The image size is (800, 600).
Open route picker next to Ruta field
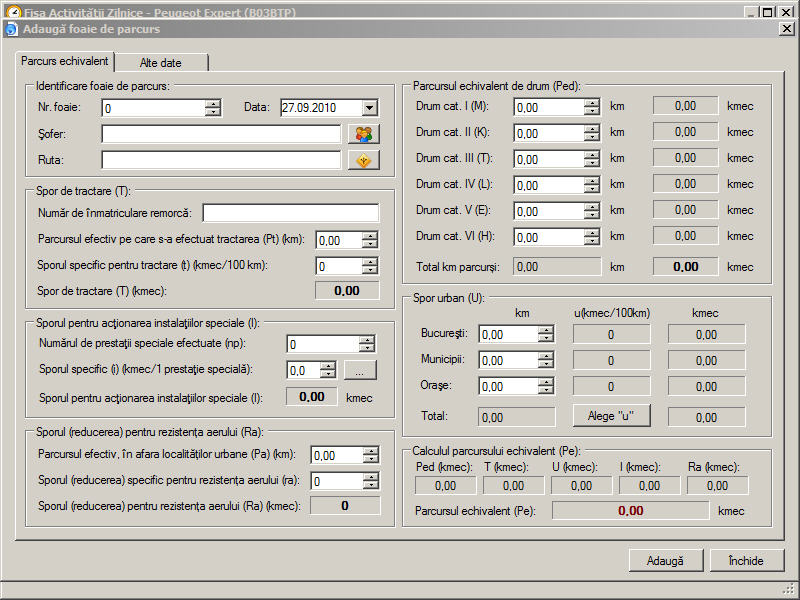click(364, 160)
